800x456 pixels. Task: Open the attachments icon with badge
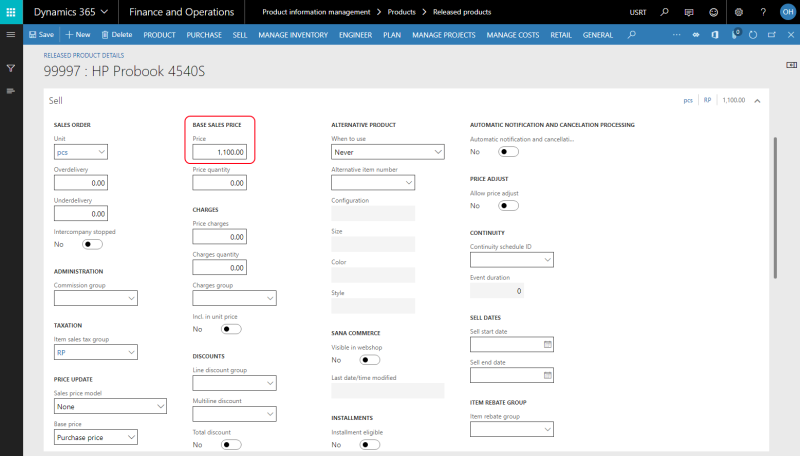click(x=735, y=34)
